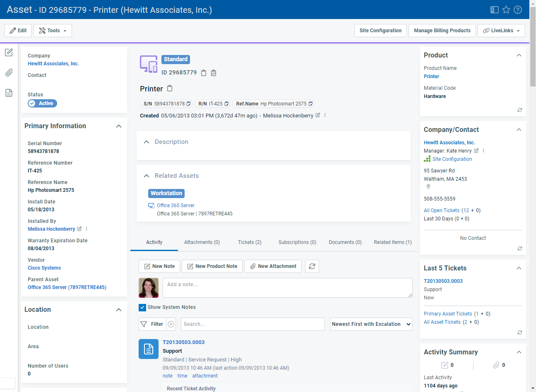Image resolution: width=536 pixels, height=392 pixels.
Task: Open Primary Asset Tickets link
Action: pyautogui.click(x=448, y=314)
